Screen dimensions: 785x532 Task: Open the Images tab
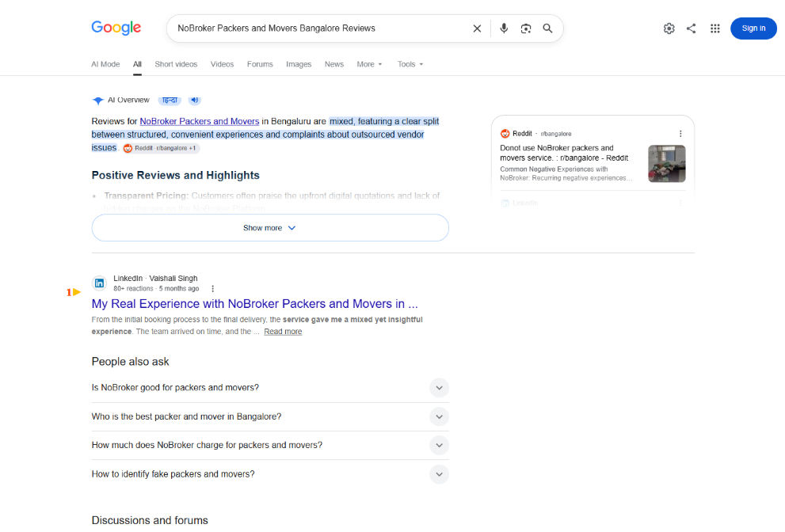pos(299,64)
